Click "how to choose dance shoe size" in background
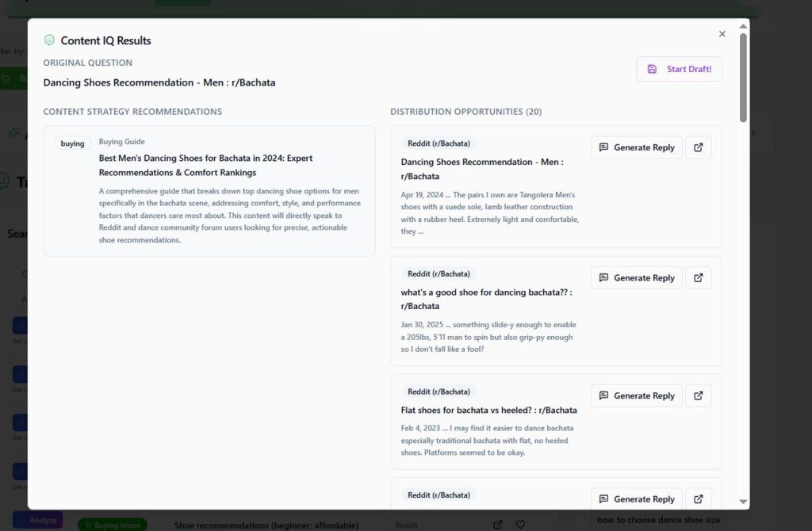 point(659,520)
